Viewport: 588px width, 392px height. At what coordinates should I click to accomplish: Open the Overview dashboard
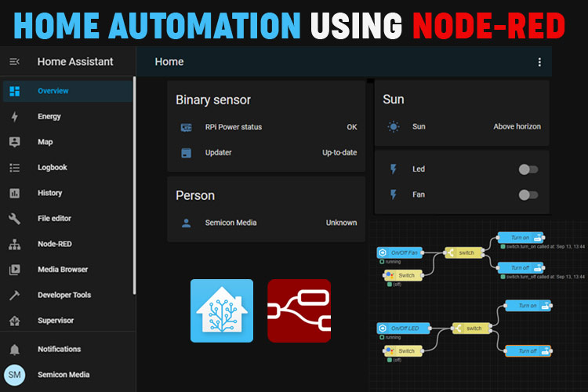click(67, 91)
